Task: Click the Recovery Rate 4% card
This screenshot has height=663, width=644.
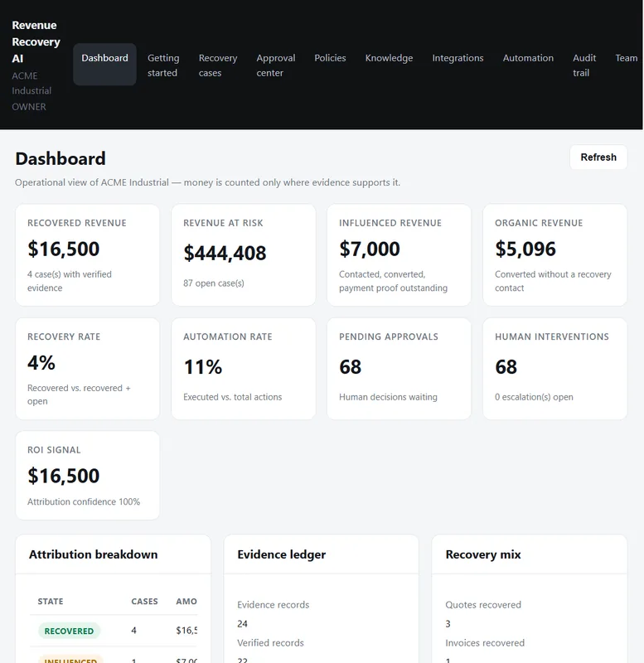Action: tap(88, 369)
